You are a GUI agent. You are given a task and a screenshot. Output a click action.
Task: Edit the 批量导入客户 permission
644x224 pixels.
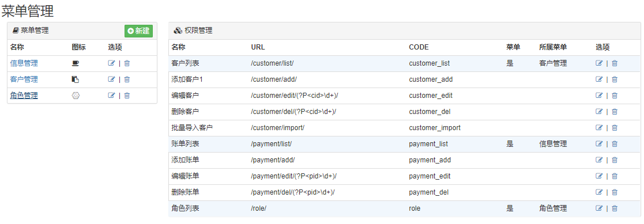(x=599, y=128)
